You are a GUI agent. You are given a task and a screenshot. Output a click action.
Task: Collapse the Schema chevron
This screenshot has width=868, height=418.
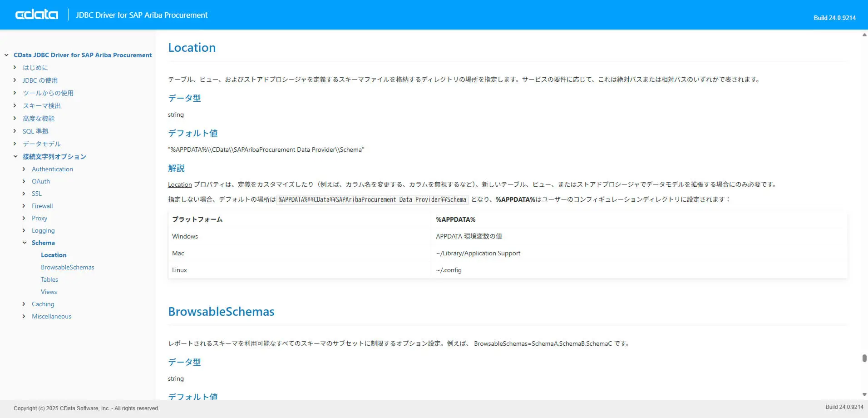[x=24, y=243]
